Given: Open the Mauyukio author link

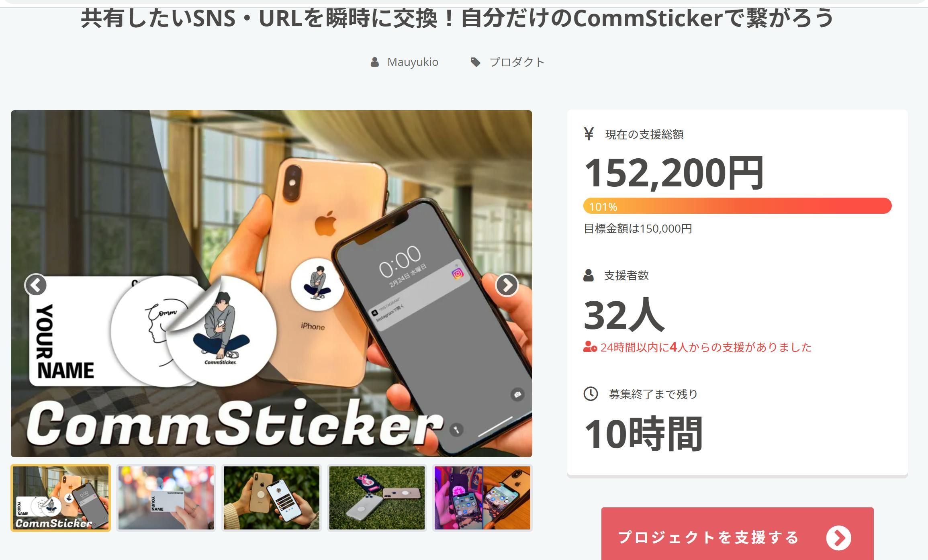Looking at the screenshot, I should coord(413,62).
